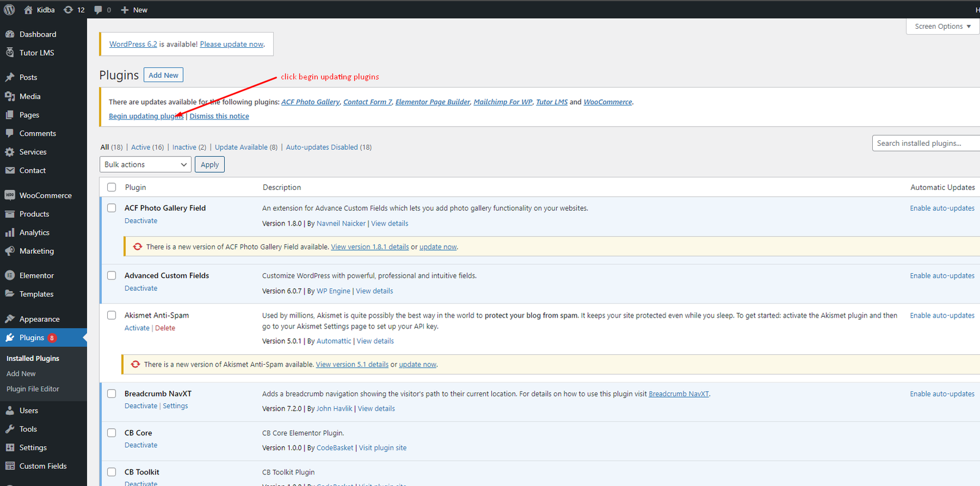Viewport: 980px width, 486px height.
Task: Select the Akismet Anti-Spam checkbox
Action: click(111, 316)
